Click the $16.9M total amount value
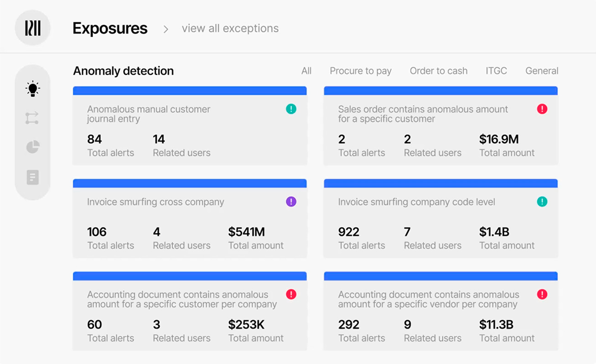Image resolution: width=596 pixels, height=364 pixels. pyautogui.click(x=499, y=139)
